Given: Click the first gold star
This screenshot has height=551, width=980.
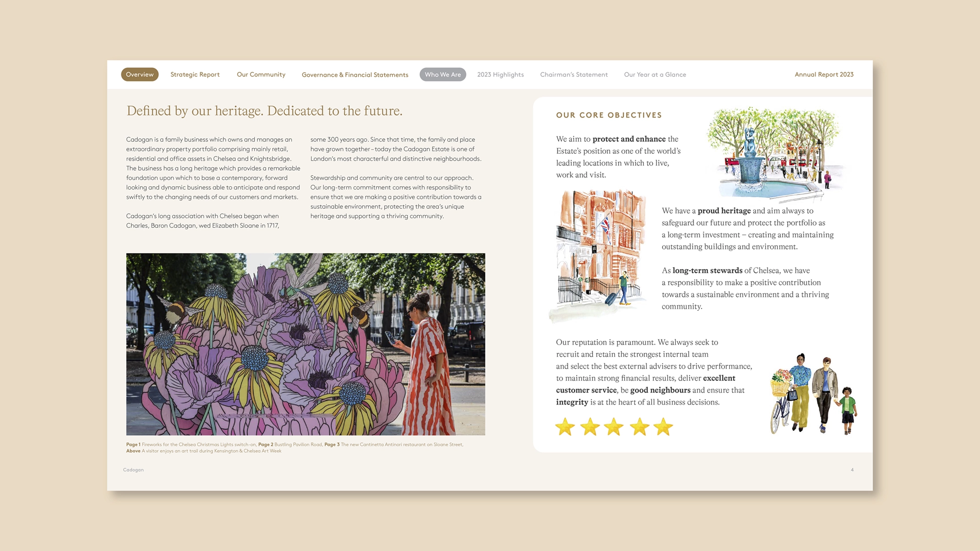Looking at the screenshot, I should click(565, 427).
